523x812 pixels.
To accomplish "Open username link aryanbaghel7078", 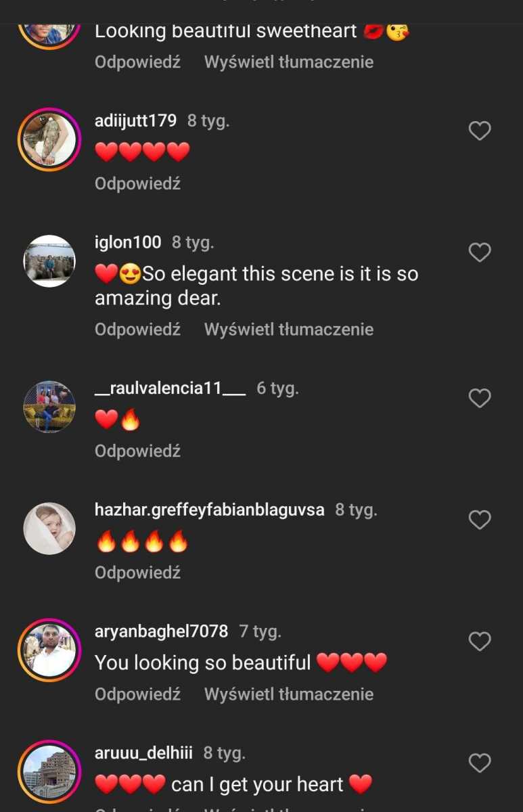I will tap(161, 631).
